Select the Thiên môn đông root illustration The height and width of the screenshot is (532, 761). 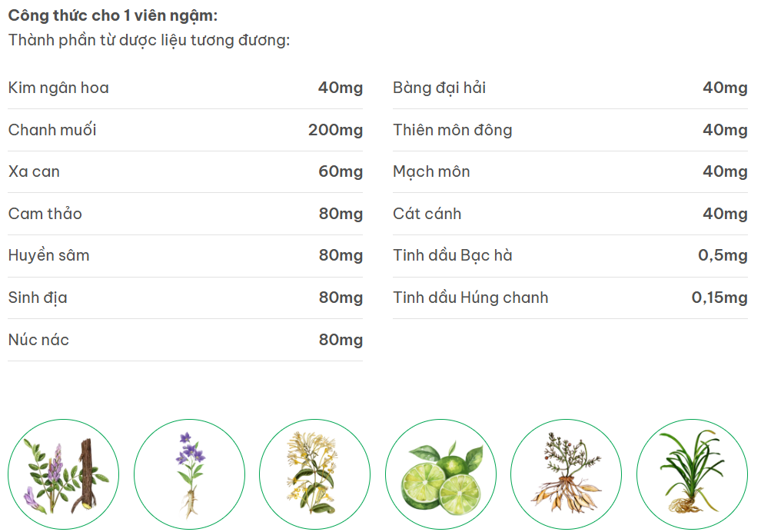click(x=567, y=474)
